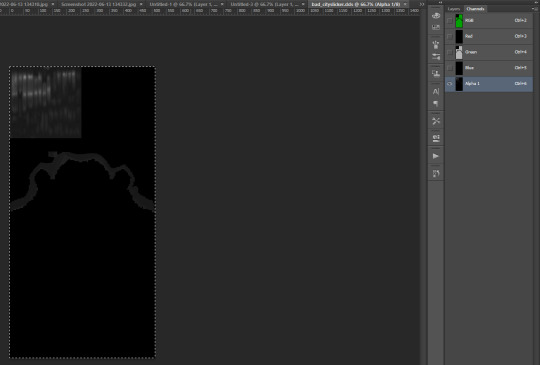Open the Channels panel flyout menu
Viewport: 540px width, 365px height.
[x=536, y=9]
